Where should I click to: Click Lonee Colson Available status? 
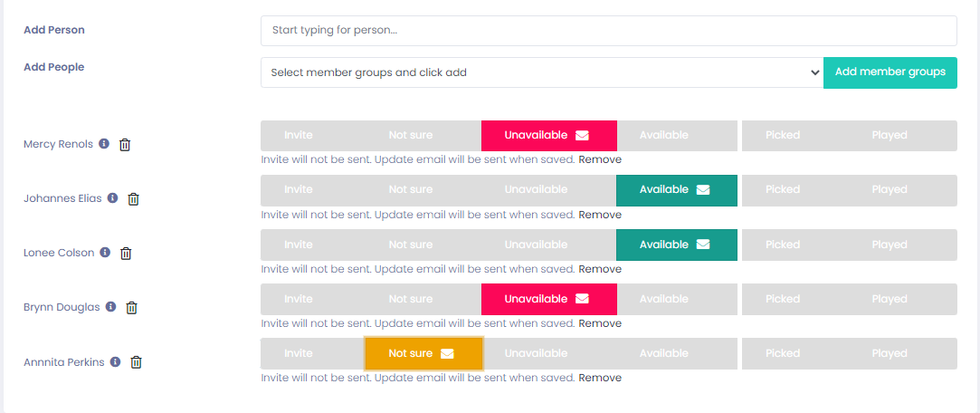(x=676, y=245)
